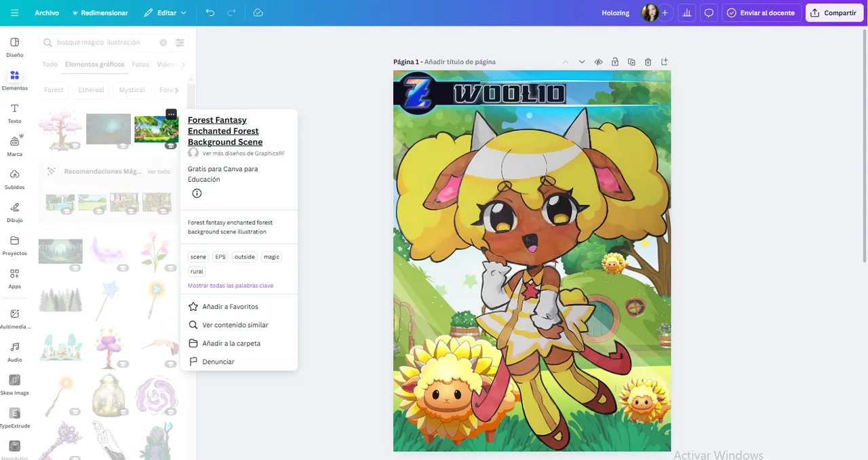Select the Mystical suggestion chip
The image size is (868, 460).
click(x=132, y=90)
